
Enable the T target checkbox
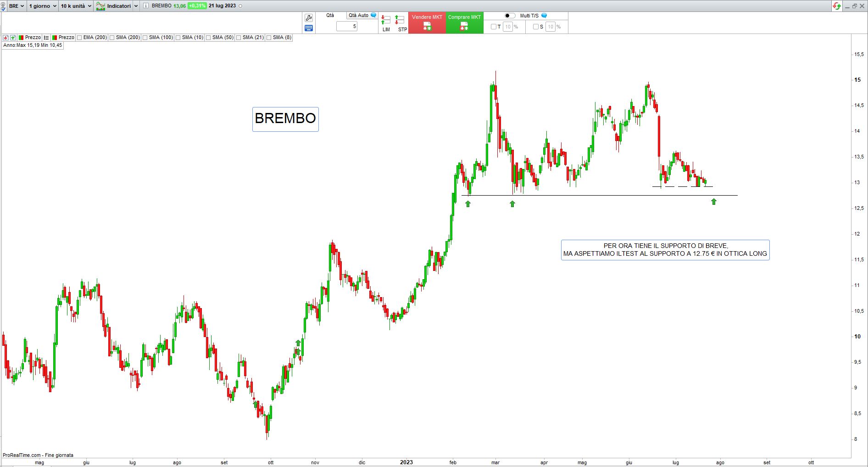[x=494, y=27]
